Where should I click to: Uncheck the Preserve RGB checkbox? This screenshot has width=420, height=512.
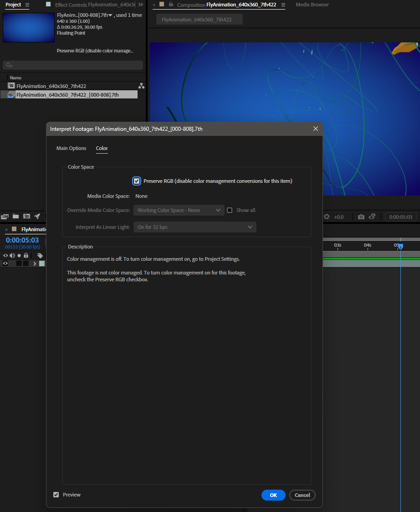pos(137,181)
